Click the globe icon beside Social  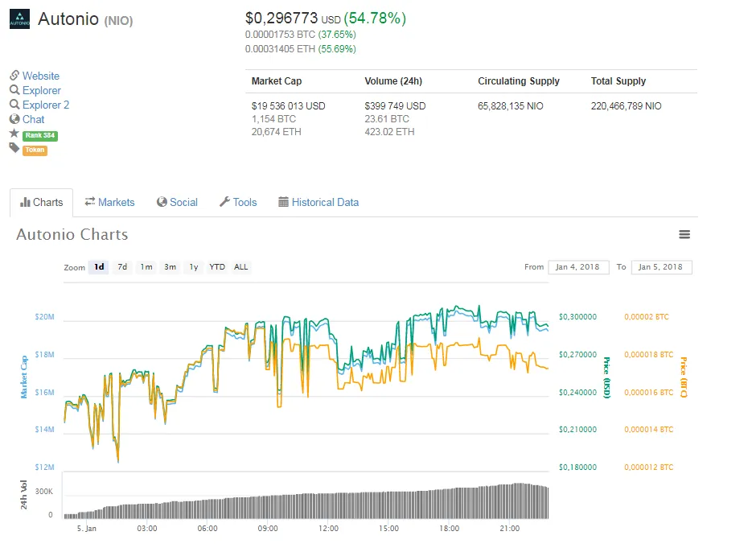162,202
